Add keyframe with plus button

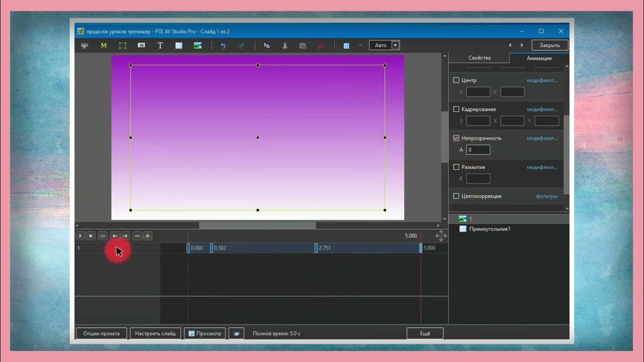(x=147, y=236)
